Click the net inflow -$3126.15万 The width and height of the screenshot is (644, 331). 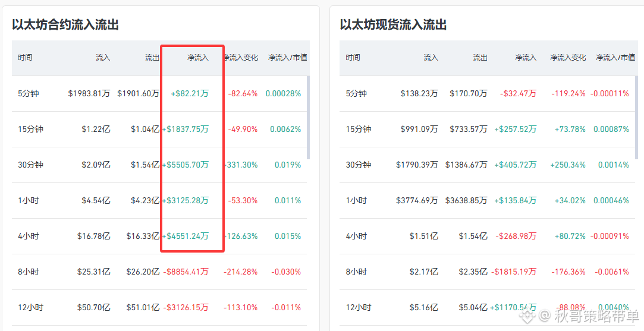pyautogui.click(x=186, y=308)
